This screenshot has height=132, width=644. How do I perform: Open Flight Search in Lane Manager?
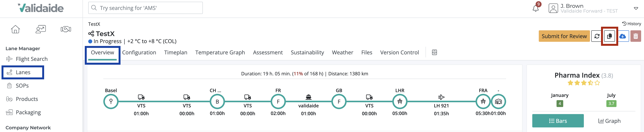click(32, 59)
